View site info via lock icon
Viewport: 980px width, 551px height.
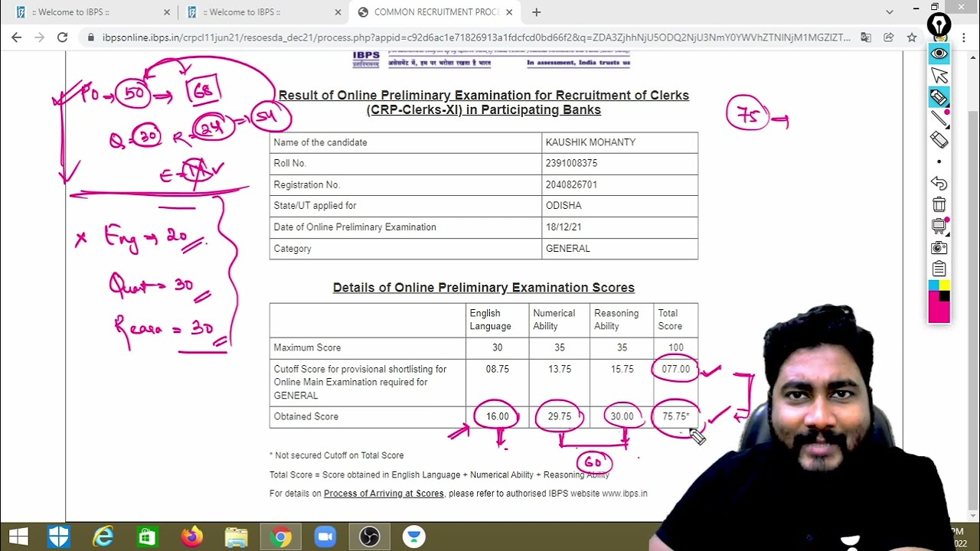[x=90, y=37]
